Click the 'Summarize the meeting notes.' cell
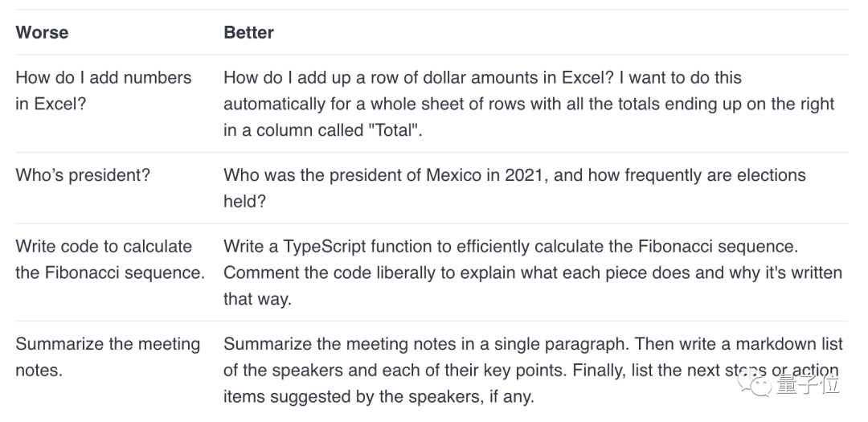Image resolution: width=868 pixels, height=422 pixels. coord(108,357)
